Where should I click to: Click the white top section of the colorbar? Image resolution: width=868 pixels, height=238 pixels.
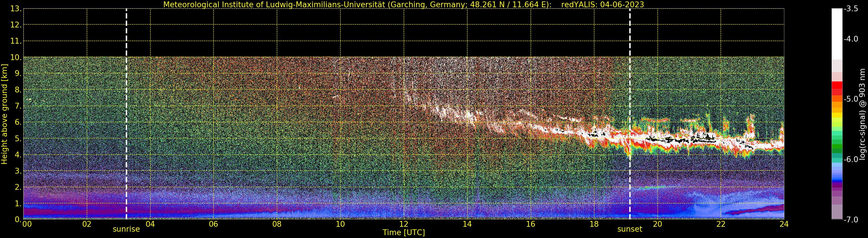click(x=837, y=34)
